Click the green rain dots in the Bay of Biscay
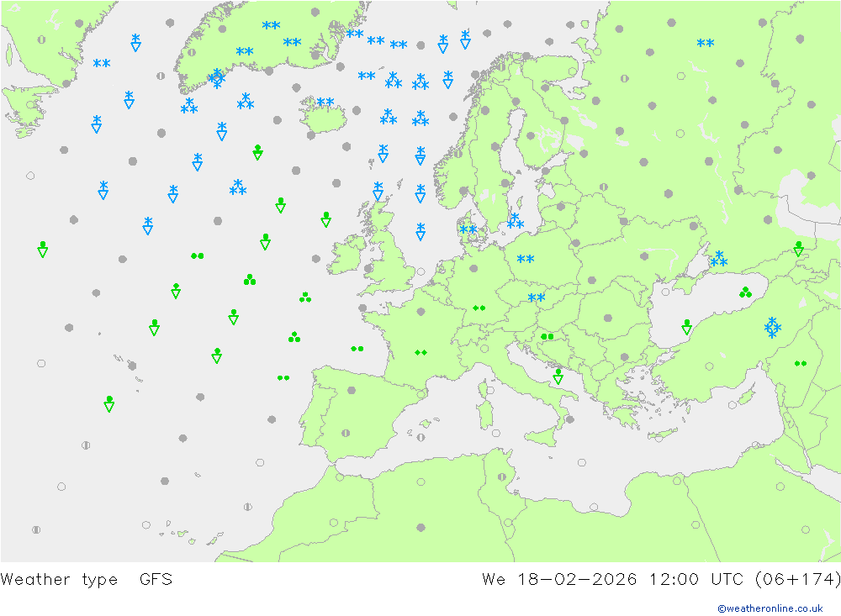841x616 pixels. click(357, 349)
